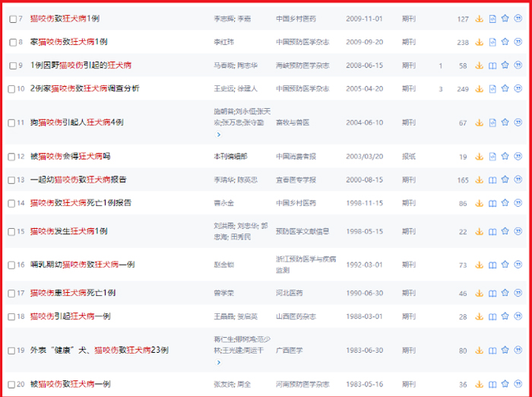Click the quote icon for row 17

pyautogui.click(x=518, y=294)
